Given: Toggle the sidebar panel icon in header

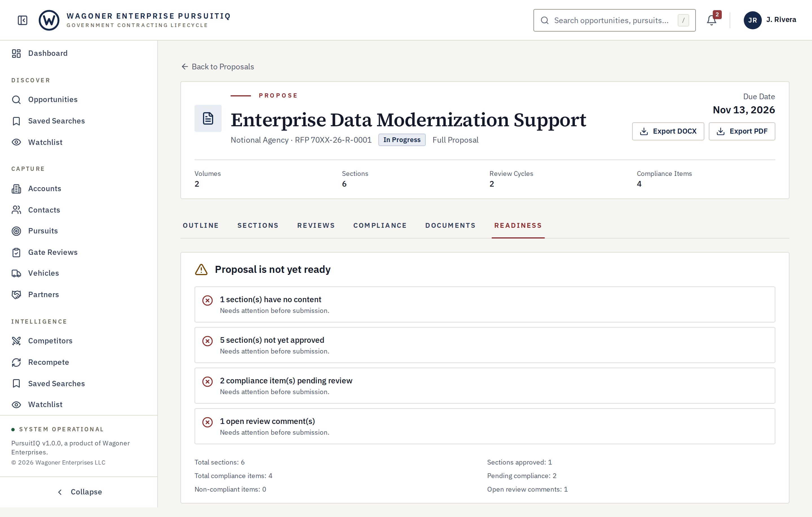Looking at the screenshot, I should (22, 20).
